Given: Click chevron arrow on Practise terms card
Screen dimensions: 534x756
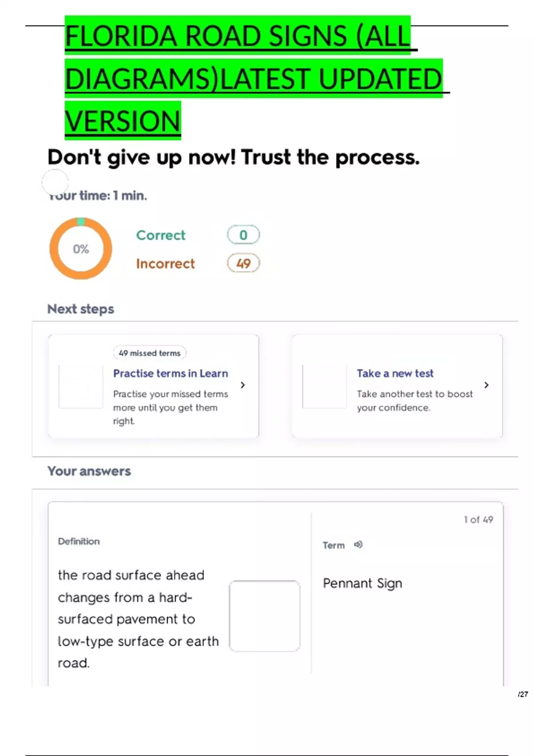Looking at the screenshot, I should (243, 385).
